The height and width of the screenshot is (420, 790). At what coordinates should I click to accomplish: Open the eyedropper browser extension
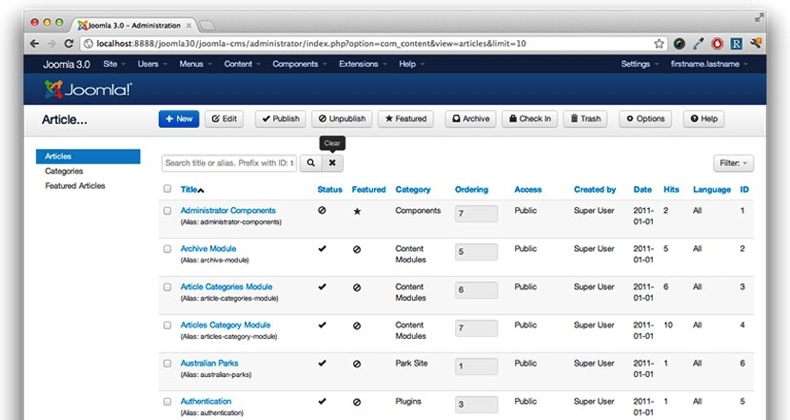point(698,44)
